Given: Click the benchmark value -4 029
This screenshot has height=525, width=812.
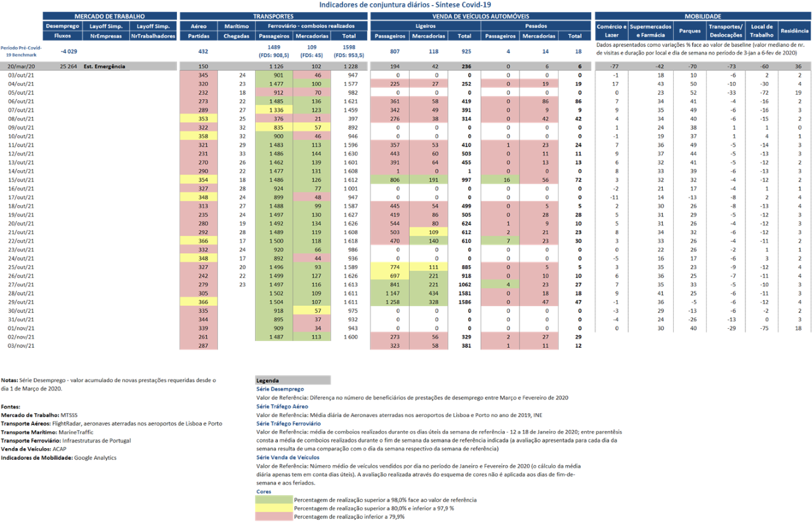Looking at the screenshot, I should click(x=68, y=51).
